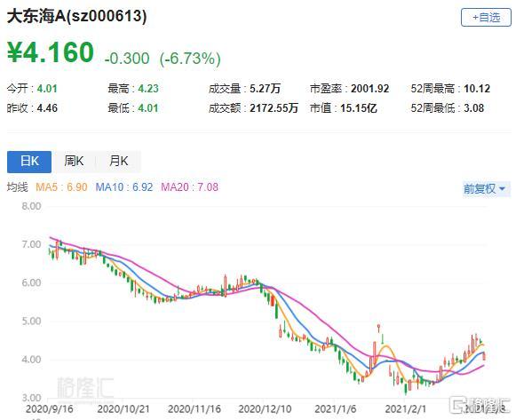Click the 2021/2/1 date on the axis
The width and height of the screenshot is (516, 420).
tap(405, 409)
